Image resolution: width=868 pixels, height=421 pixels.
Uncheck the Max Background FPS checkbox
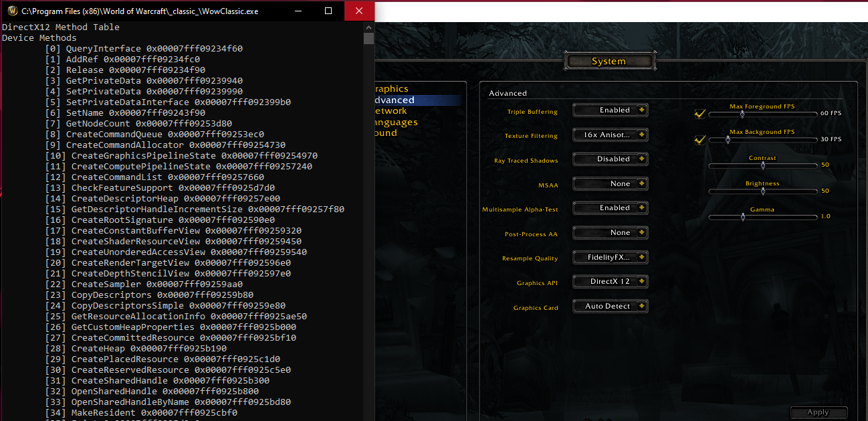(699, 139)
